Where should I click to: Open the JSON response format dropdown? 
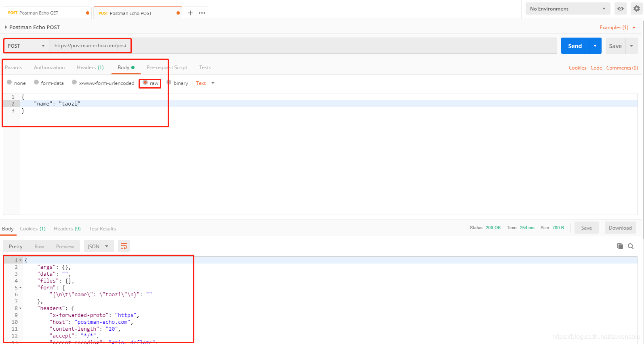[98, 246]
